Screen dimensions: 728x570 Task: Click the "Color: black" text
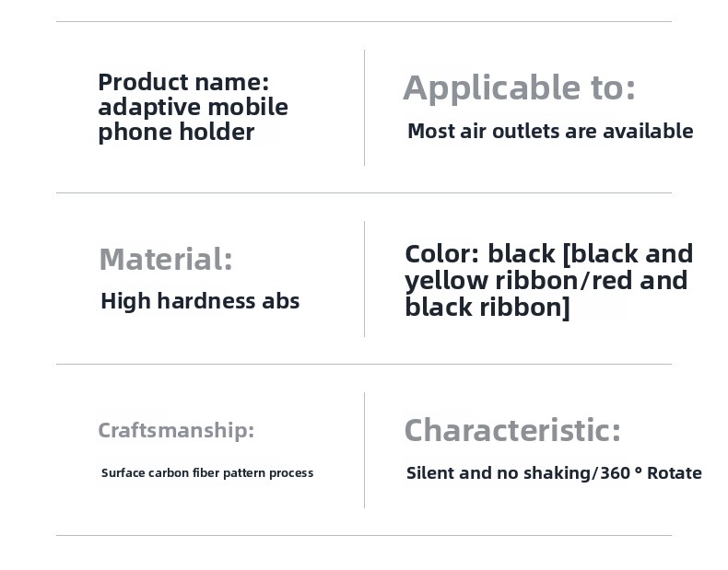tap(479, 253)
